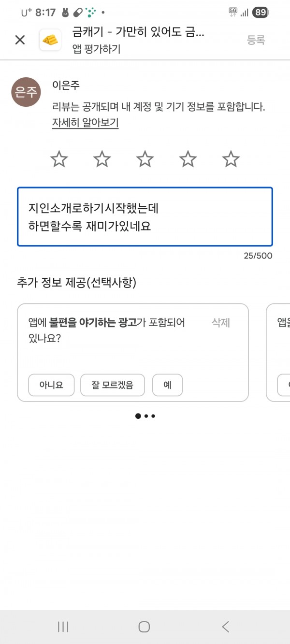Image resolution: width=290 pixels, height=644 pixels.
Task: Open the 자세히 알아보기 link
Action: coord(86,123)
